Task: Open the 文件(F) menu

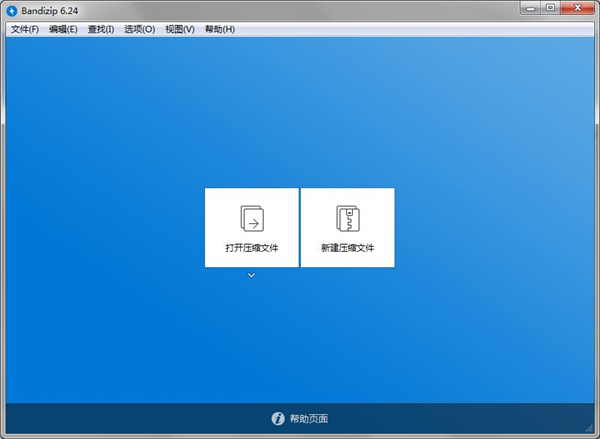Action: 25,29
